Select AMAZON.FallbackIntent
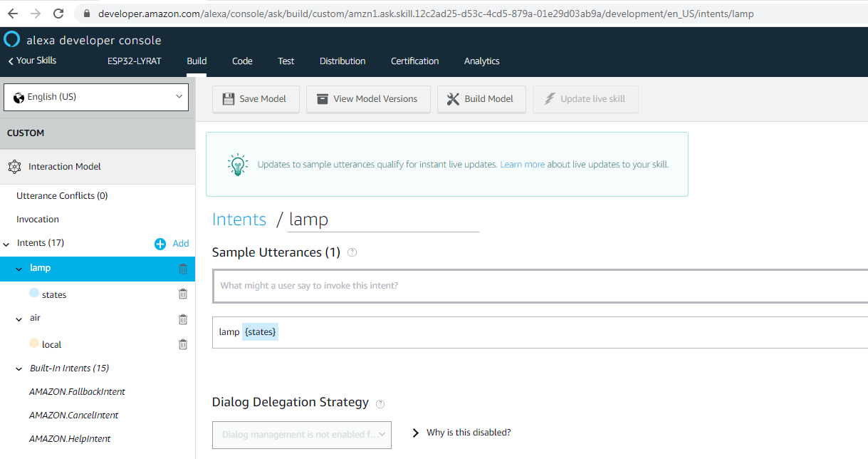 (x=77, y=392)
